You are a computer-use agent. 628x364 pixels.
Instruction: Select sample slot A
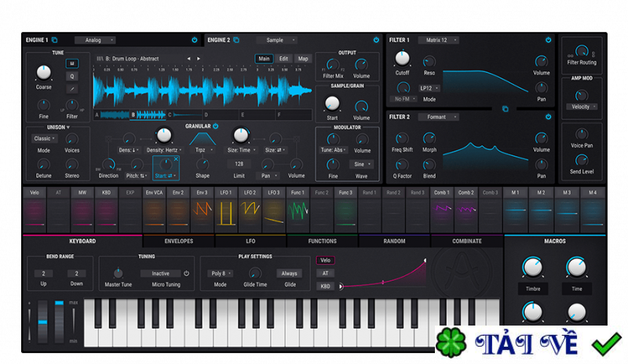(x=111, y=115)
